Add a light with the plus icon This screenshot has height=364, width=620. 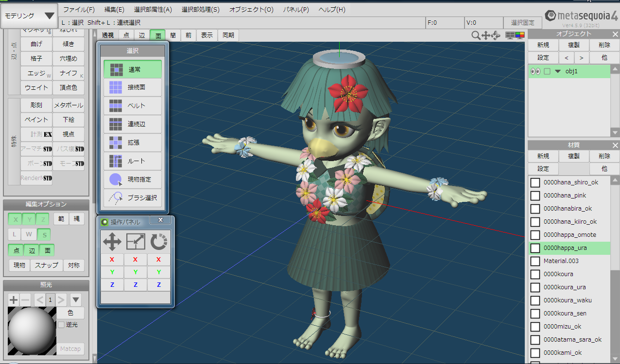coord(14,299)
